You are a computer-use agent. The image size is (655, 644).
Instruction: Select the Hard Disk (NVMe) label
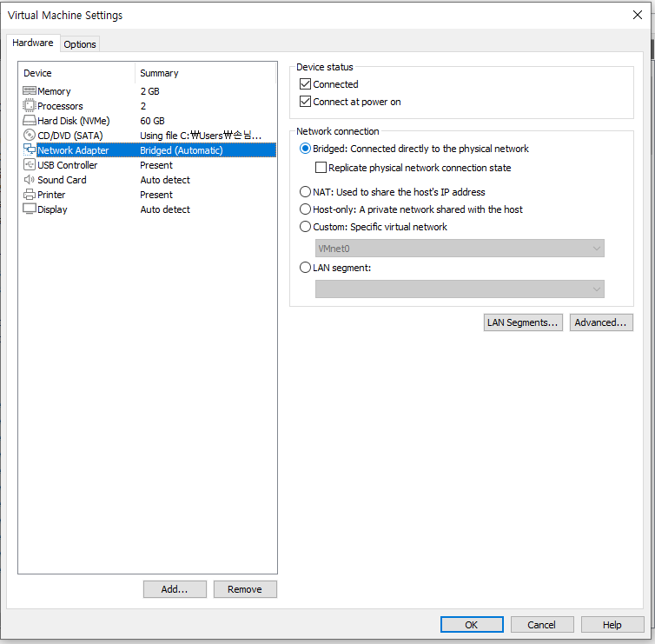pyautogui.click(x=74, y=121)
